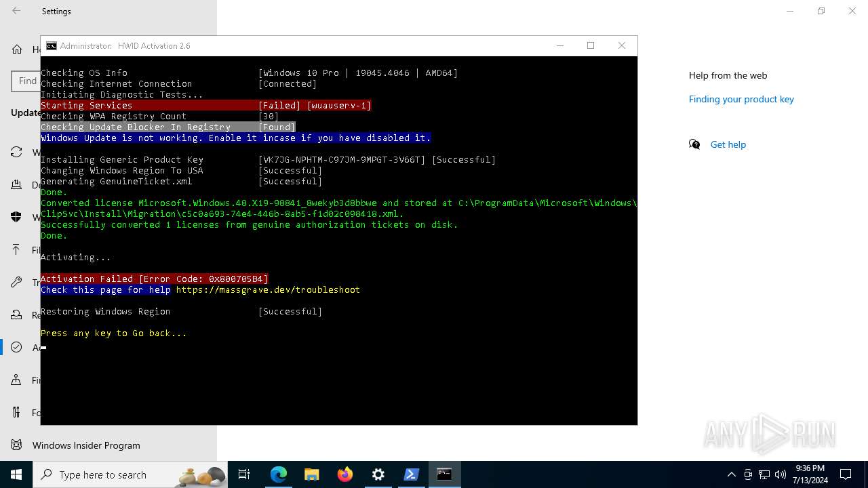
Task: Click the Checking Update Blocker In Registry line
Action: (168, 127)
